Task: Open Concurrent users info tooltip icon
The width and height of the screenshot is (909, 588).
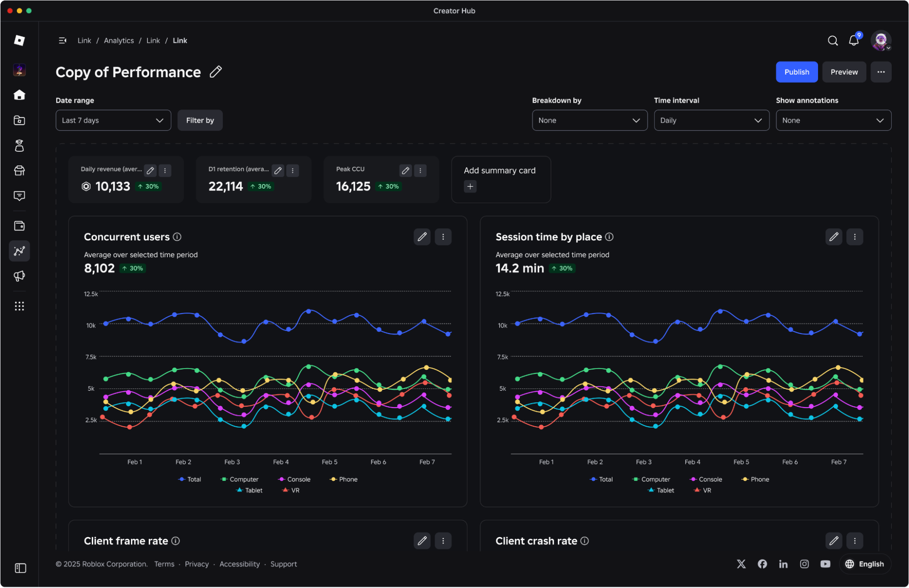Action: pyautogui.click(x=177, y=237)
